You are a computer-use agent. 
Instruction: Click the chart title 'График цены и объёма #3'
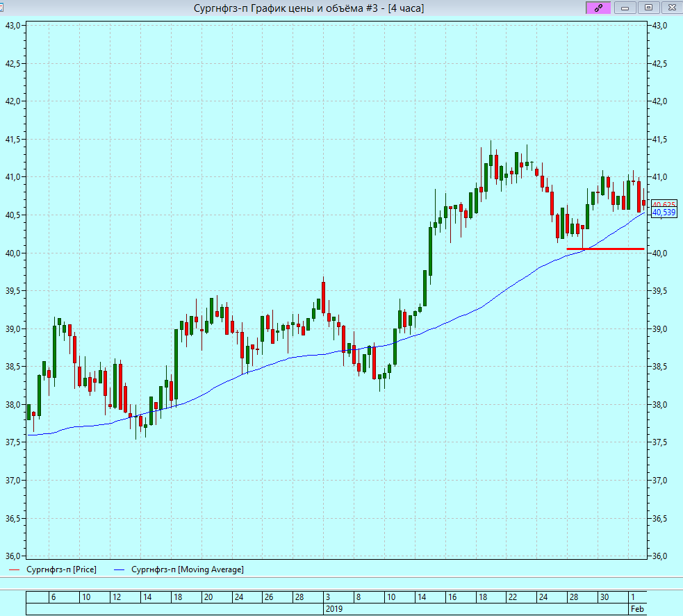coord(314,8)
